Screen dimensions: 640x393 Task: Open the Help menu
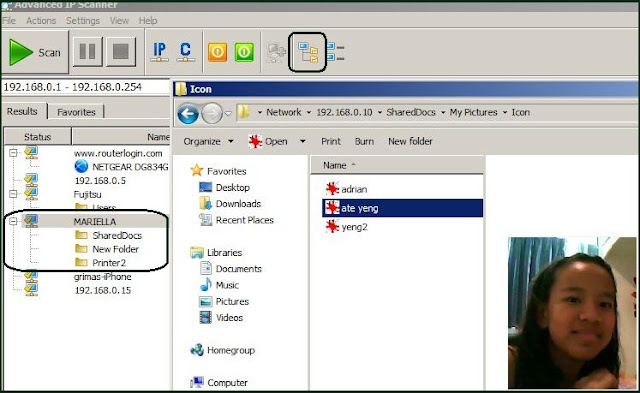point(148,20)
